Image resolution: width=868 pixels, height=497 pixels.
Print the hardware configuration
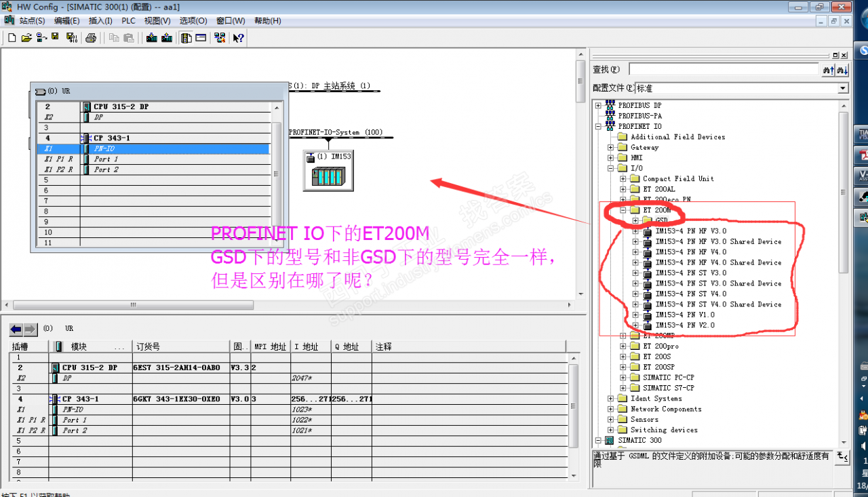(x=90, y=38)
